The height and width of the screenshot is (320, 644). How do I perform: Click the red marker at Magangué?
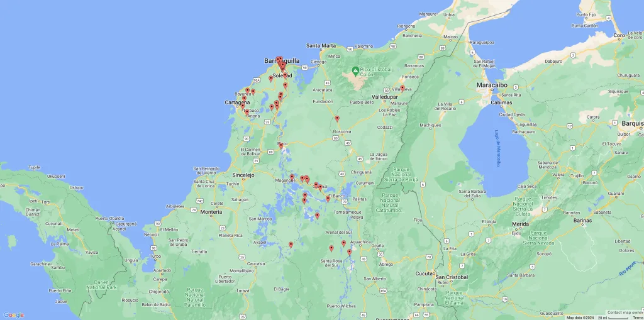coord(292,177)
